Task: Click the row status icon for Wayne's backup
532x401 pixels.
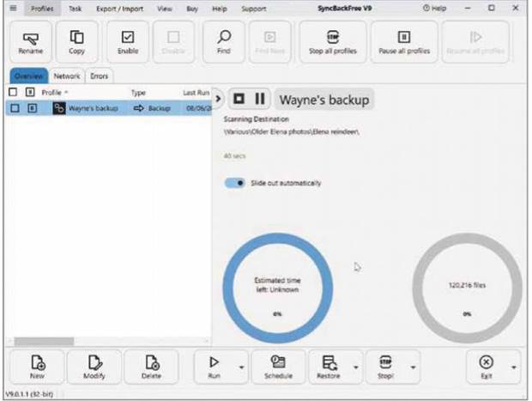Action: (x=32, y=108)
